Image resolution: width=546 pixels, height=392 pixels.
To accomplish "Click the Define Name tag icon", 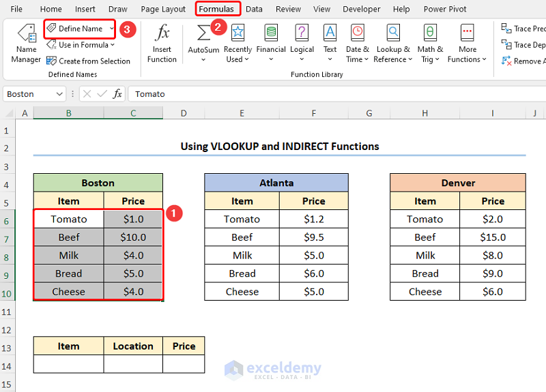I will (x=52, y=28).
